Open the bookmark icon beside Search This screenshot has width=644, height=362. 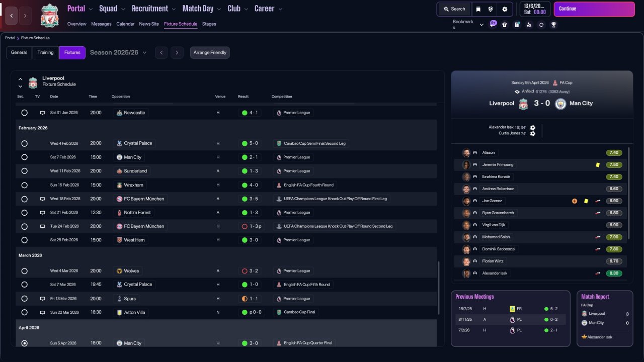(x=478, y=9)
